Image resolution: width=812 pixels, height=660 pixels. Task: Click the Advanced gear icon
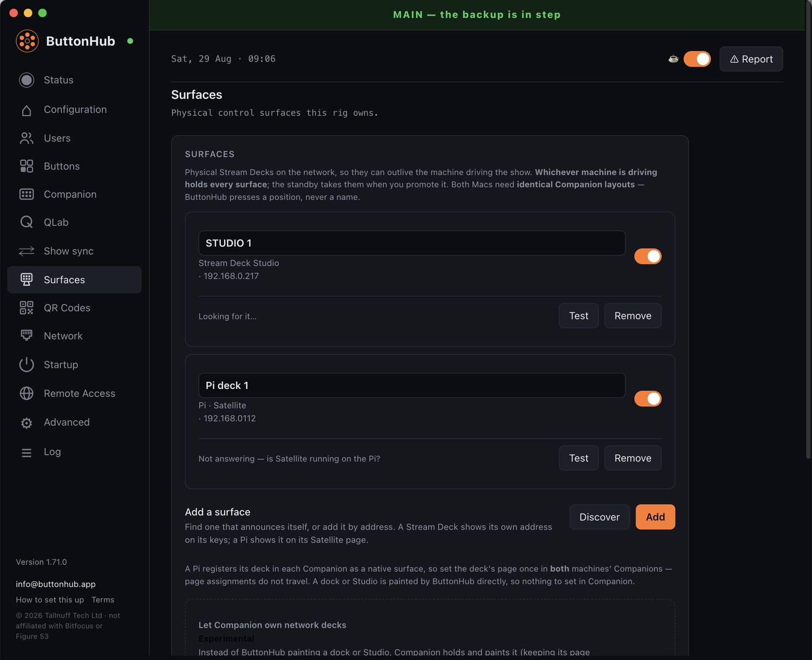27,422
